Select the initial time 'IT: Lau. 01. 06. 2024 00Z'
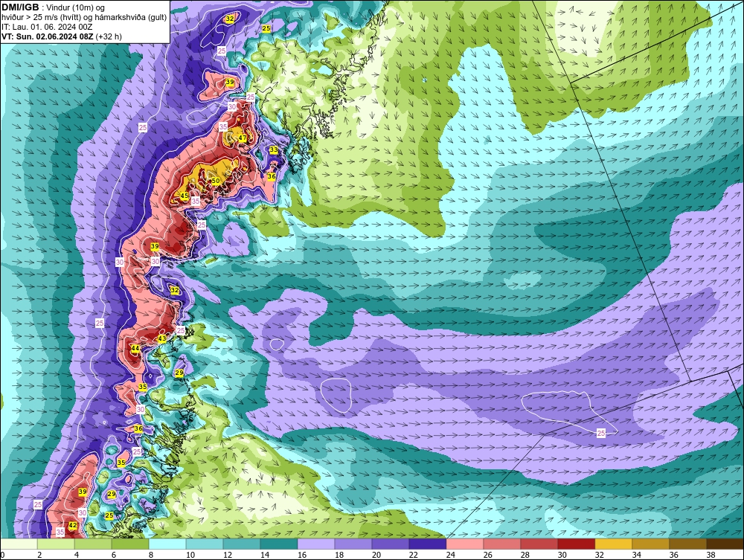The width and height of the screenshot is (744, 560). point(47,27)
